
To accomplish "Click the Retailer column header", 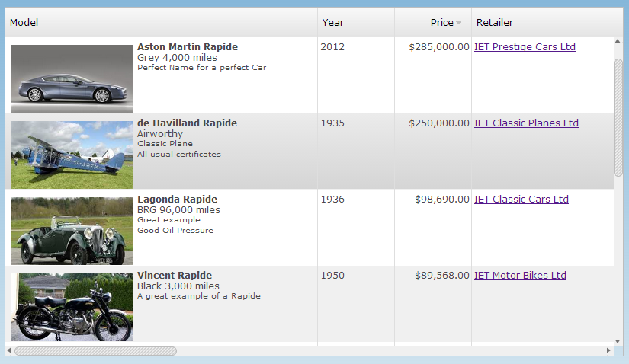I will [x=495, y=23].
